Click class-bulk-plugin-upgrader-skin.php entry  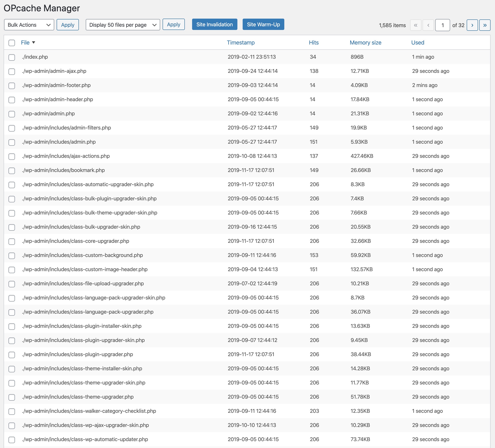pos(89,199)
